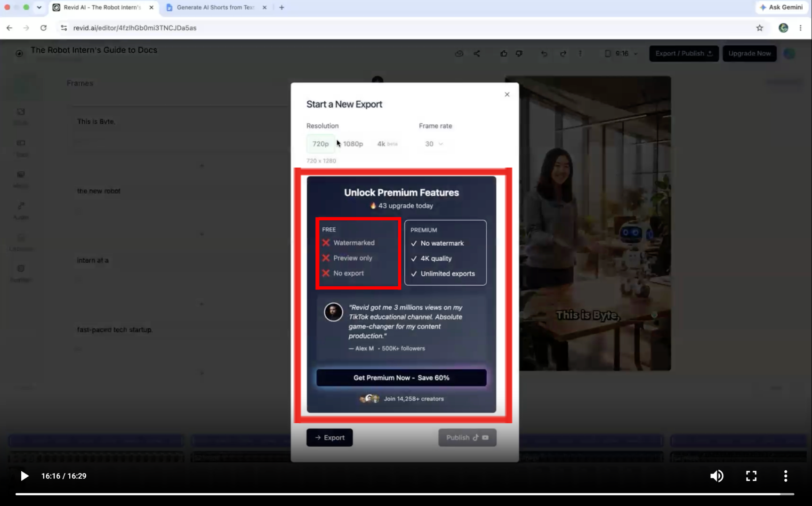The height and width of the screenshot is (506, 812).
Task: Click the Revid logo icon in header
Action: (x=19, y=54)
